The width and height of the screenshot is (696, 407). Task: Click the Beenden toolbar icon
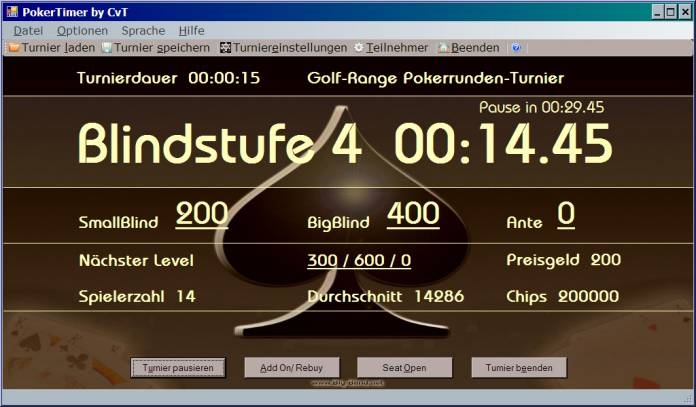click(x=444, y=47)
